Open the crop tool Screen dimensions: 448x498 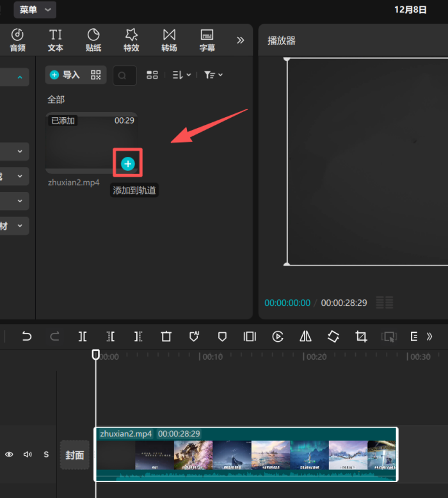coord(361,336)
